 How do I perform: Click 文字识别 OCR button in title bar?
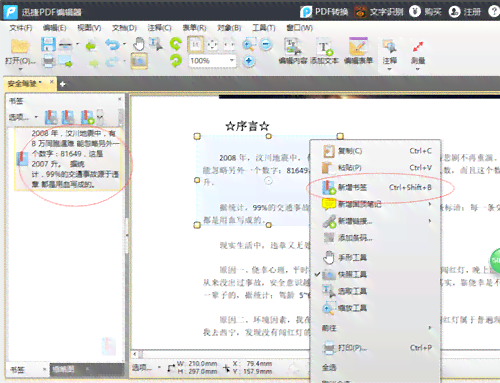[379, 12]
